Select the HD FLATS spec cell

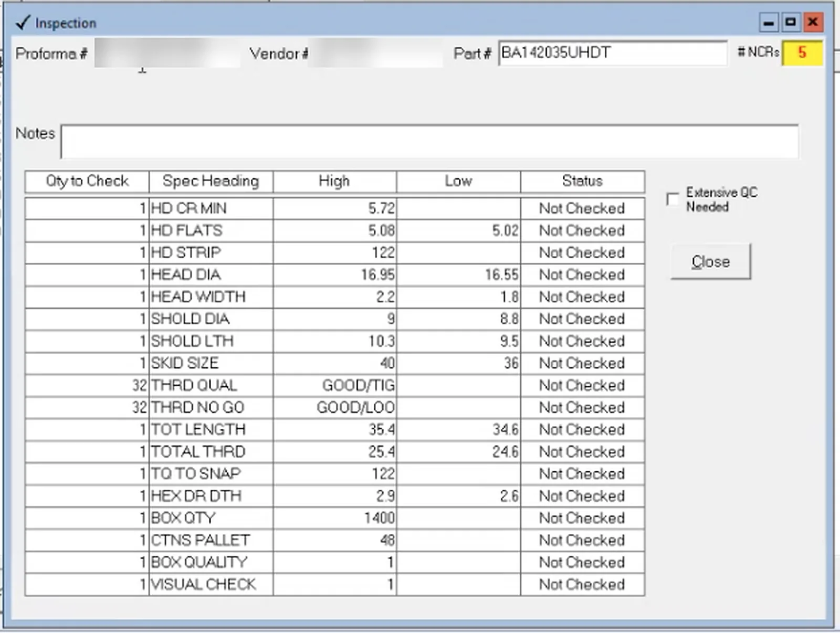click(x=211, y=230)
